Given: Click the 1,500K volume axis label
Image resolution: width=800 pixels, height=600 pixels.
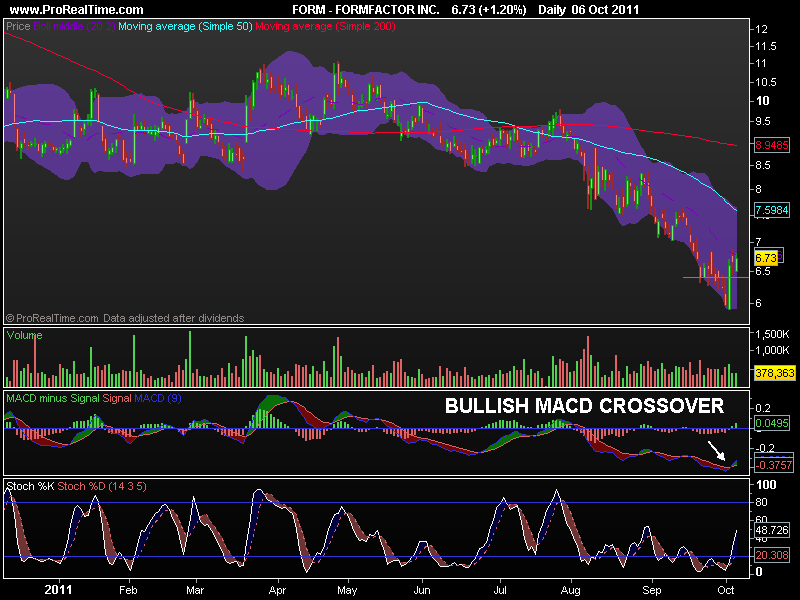Looking at the screenshot, I should [772, 334].
